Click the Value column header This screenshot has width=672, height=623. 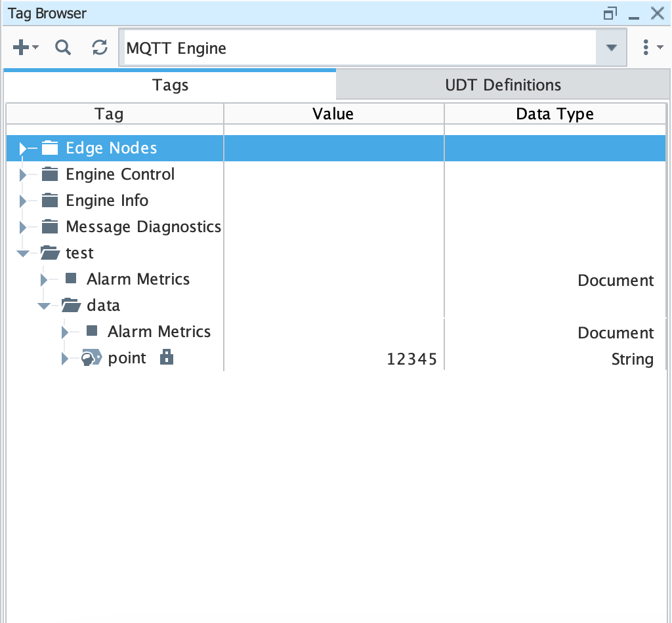click(333, 114)
